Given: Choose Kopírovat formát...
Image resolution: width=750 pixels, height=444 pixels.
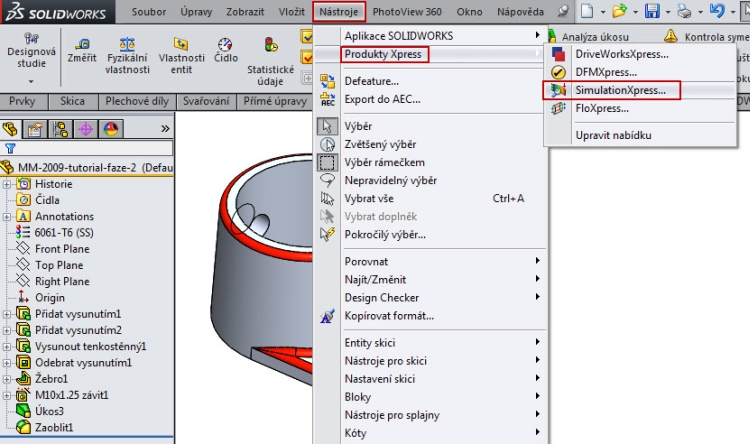Looking at the screenshot, I should (x=389, y=316).
